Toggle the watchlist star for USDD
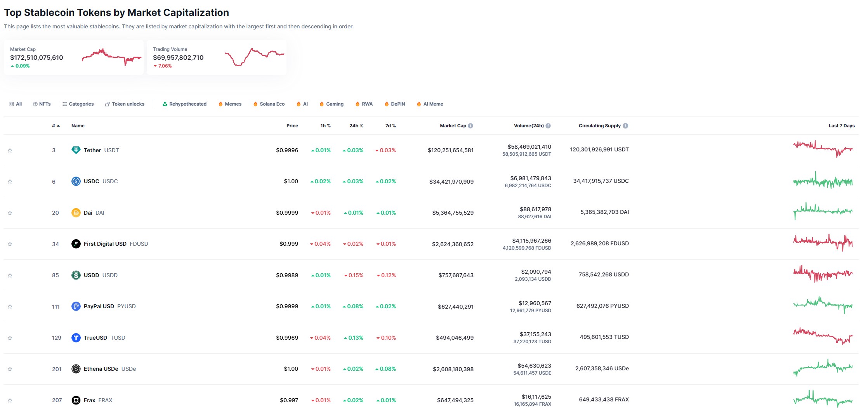 (10, 276)
